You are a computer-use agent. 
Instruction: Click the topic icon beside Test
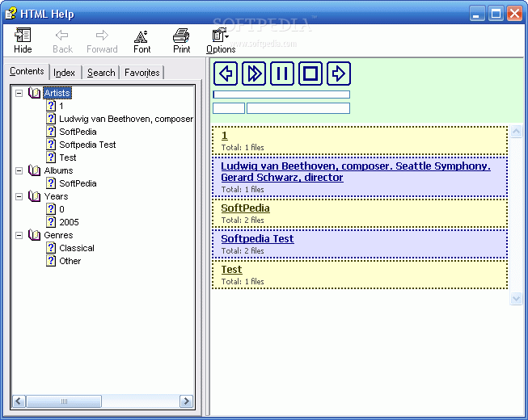51,157
